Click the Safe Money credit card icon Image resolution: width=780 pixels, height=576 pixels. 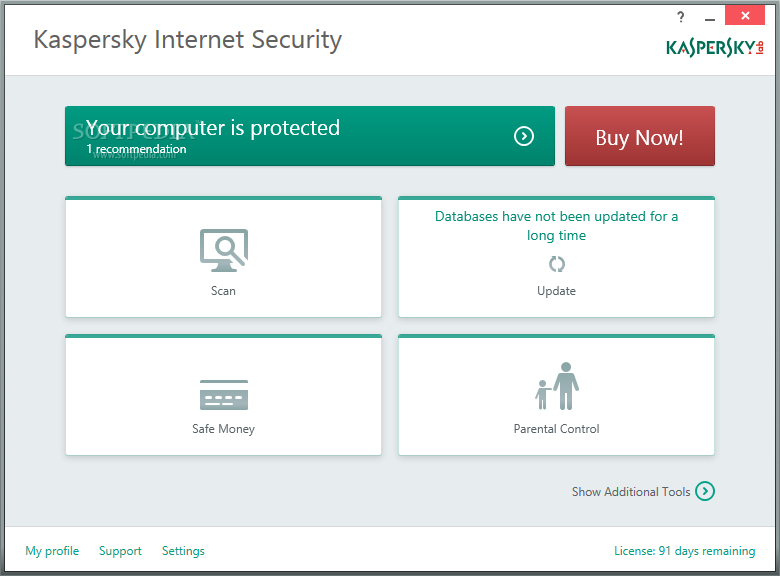[x=223, y=395]
